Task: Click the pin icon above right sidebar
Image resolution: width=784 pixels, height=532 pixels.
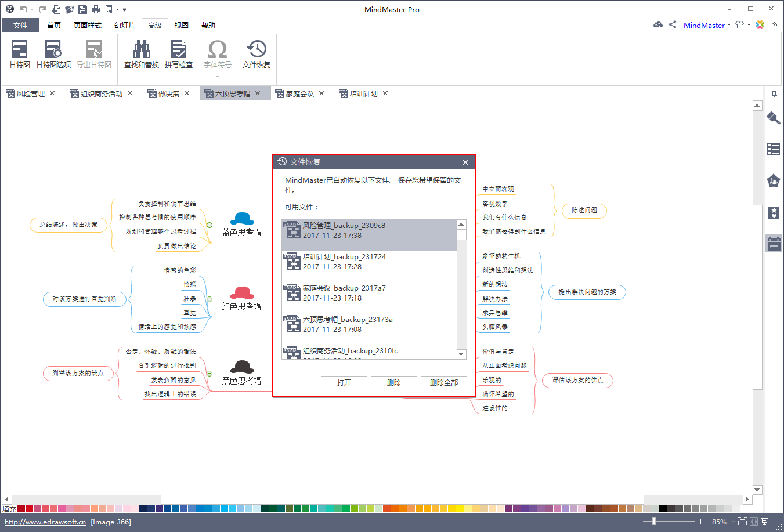Action: pos(774,93)
